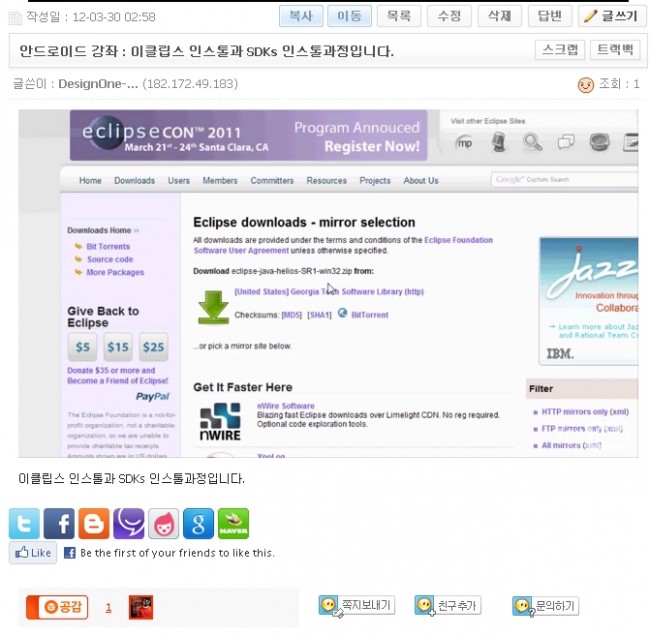650x635 pixels.
Task: Share post via Facebook icon
Action: point(60,524)
